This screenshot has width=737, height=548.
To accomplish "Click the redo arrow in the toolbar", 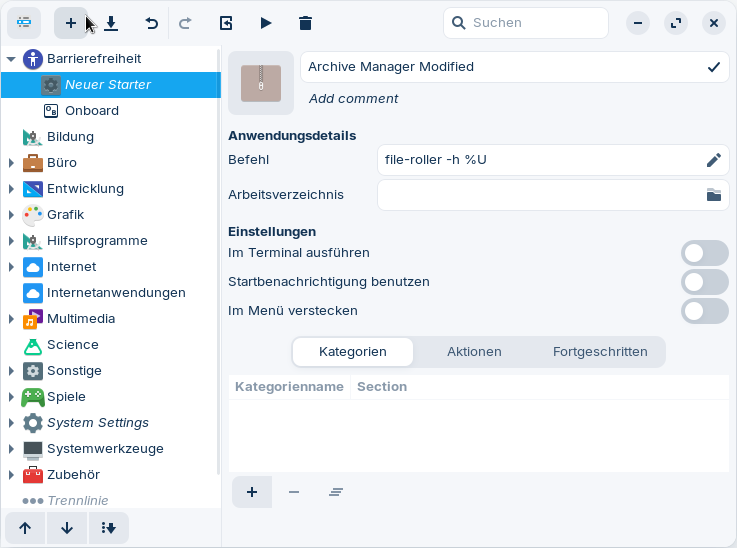I will tap(185, 23).
